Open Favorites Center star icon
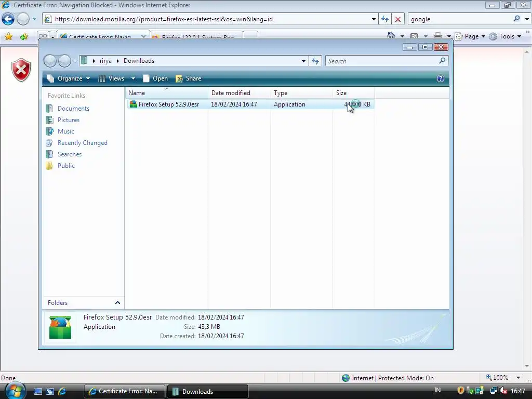The height and width of the screenshot is (399, 532). point(8,36)
